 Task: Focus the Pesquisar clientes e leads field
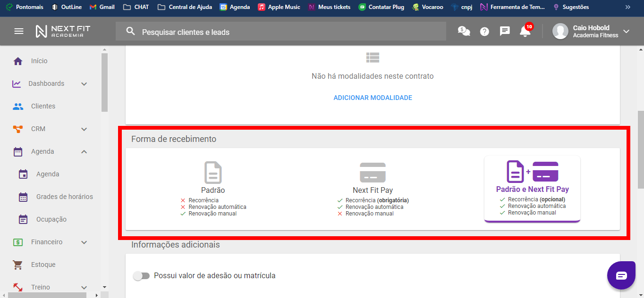[x=281, y=32]
